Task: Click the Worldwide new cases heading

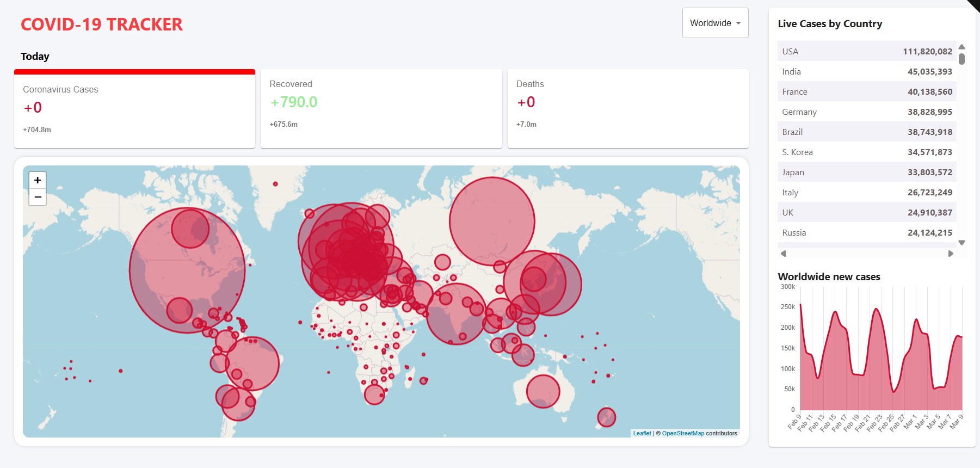Action: pyautogui.click(x=829, y=276)
